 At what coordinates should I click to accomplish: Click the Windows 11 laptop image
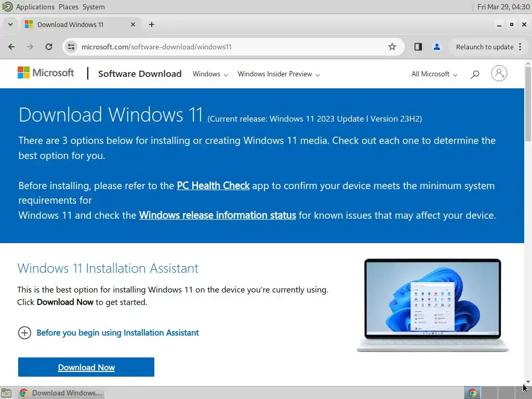(433, 305)
